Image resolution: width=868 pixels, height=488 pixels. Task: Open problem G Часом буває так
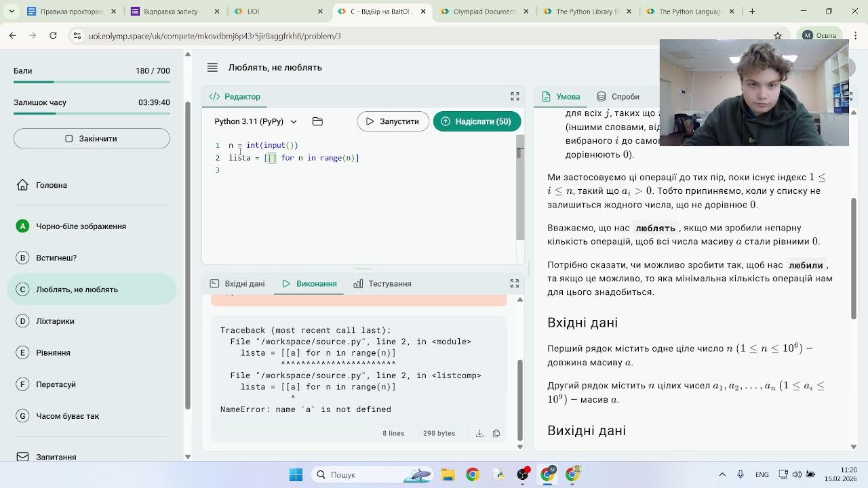(x=92, y=416)
